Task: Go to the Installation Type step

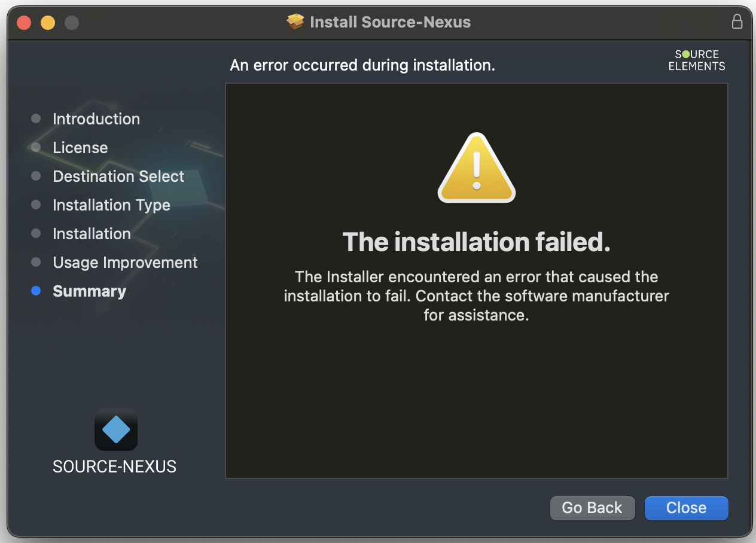Action: (111, 205)
